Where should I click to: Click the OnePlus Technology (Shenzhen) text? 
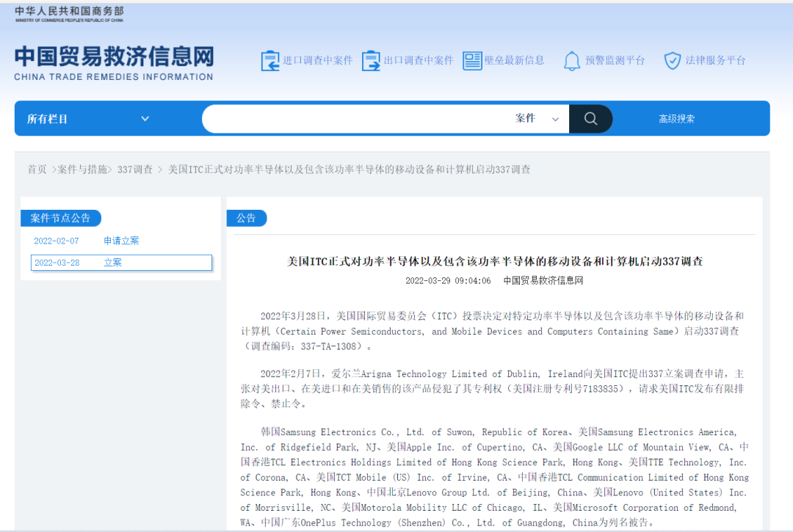(372, 522)
